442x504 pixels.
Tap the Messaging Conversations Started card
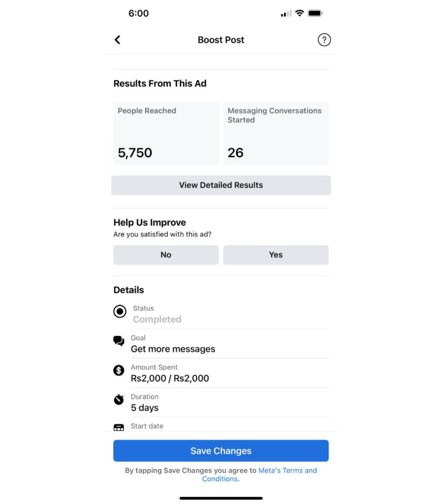pos(276,133)
